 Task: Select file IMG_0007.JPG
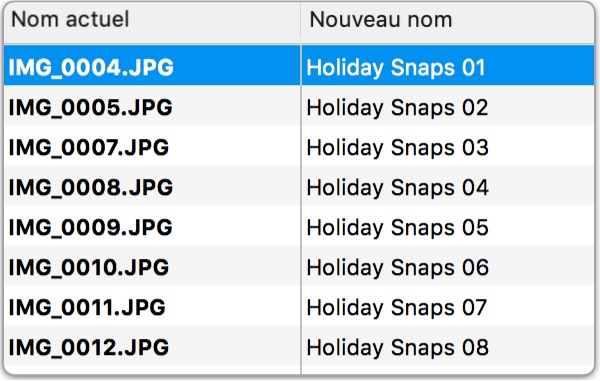(x=89, y=148)
